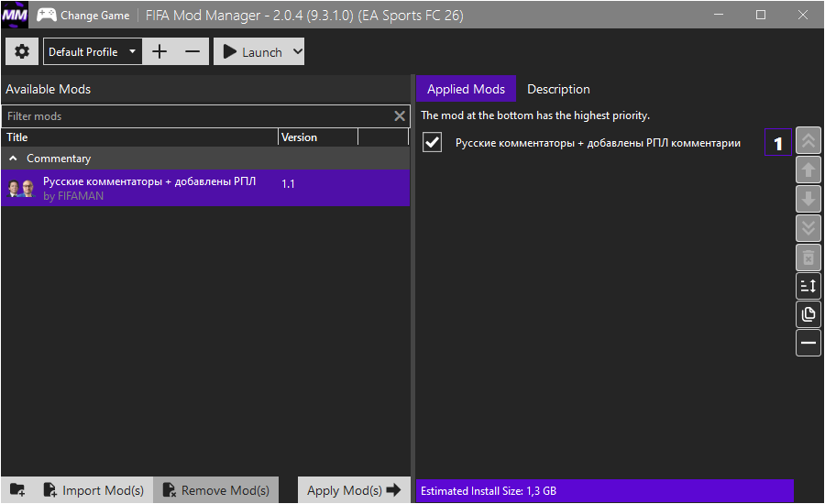Screen dimensions: 825x504
Task: Move the applied mod down one position
Action: (808, 199)
